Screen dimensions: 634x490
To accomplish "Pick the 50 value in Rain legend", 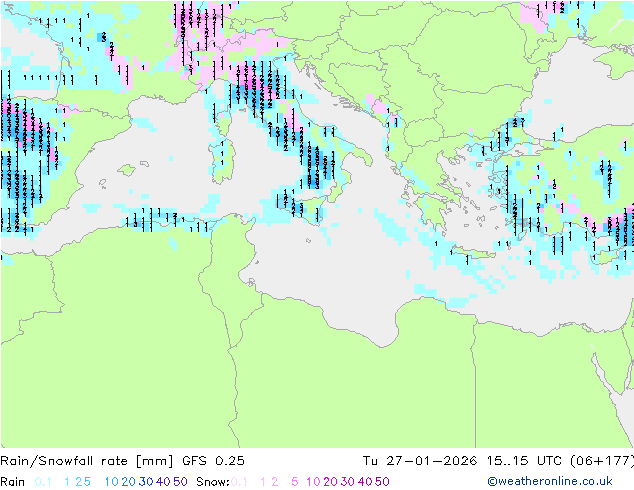I will pos(180,482).
